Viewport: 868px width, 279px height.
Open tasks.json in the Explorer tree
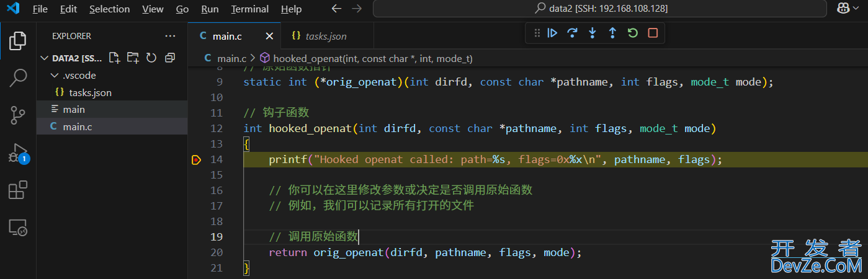[112, 92]
